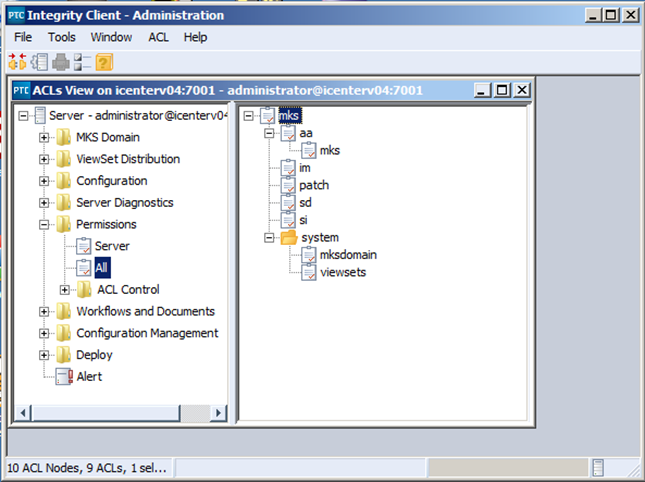Click the ViewSet Distribution folder icon
Viewport: 645px width, 482px height.
pos(63,159)
